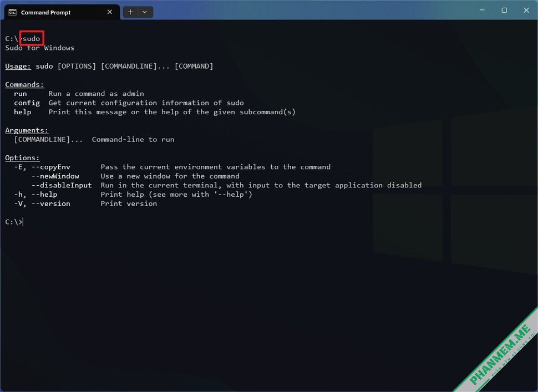Click the Command Prompt tab icon
Image resolution: width=538 pixels, height=392 pixels.
tap(13, 12)
